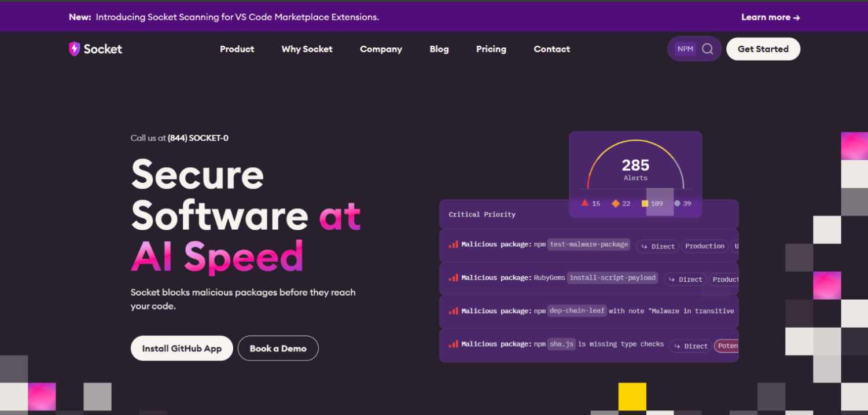The width and height of the screenshot is (868, 415).
Task: Click the tagline about blocking malicious packages
Action: point(243,299)
